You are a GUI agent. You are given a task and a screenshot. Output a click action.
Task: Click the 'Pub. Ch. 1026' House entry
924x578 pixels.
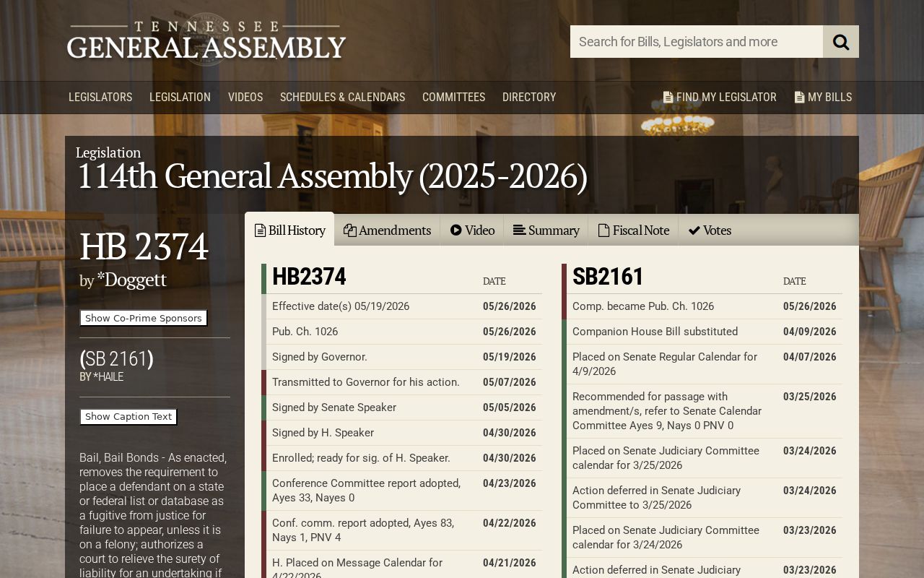click(401, 332)
